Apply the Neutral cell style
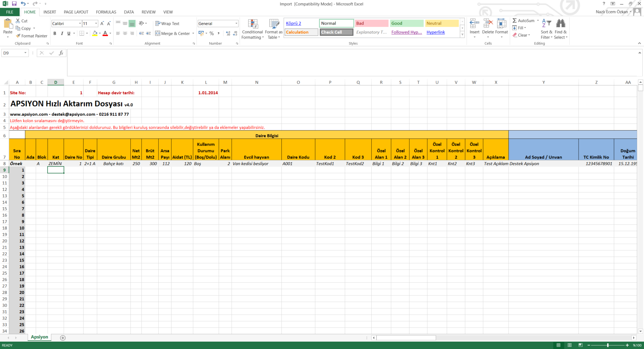Viewport: 644px width, 349px height. click(x=442, y=23)
